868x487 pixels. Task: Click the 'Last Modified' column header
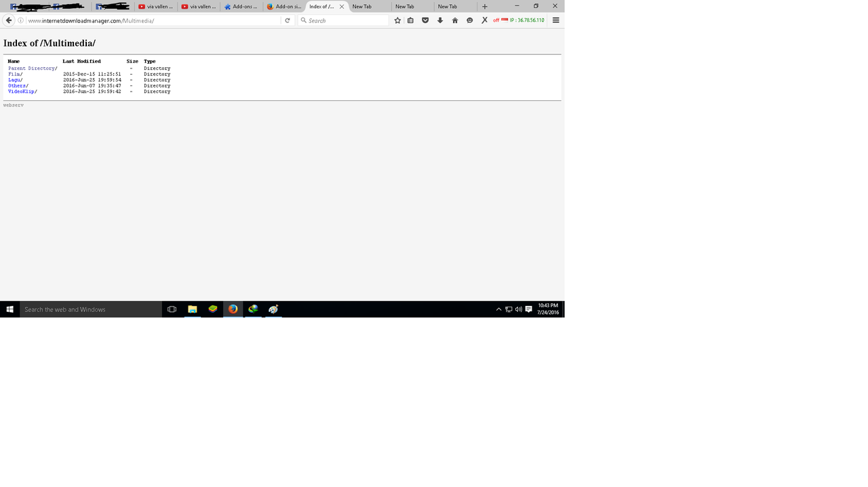click(81, 62)
